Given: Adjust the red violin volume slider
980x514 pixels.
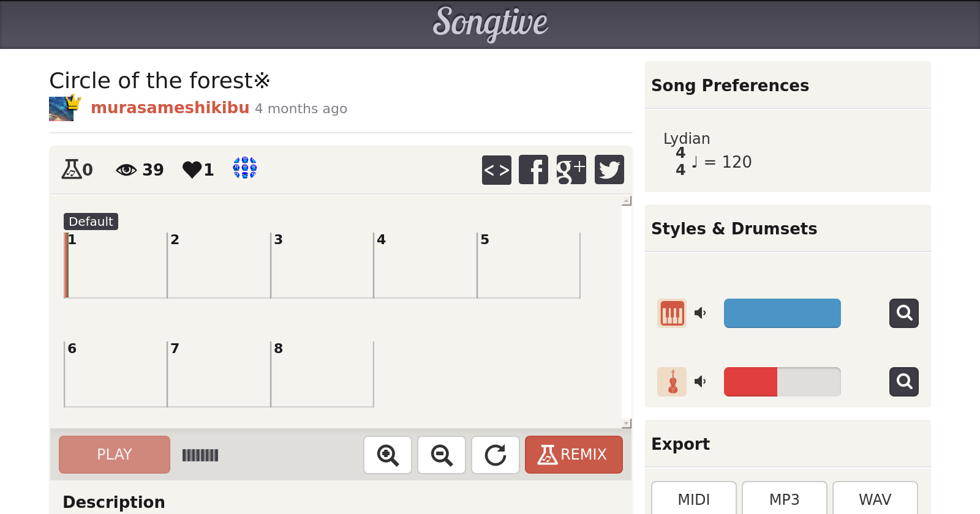Looking at the screenshot, I should click(x=782, y=382).
